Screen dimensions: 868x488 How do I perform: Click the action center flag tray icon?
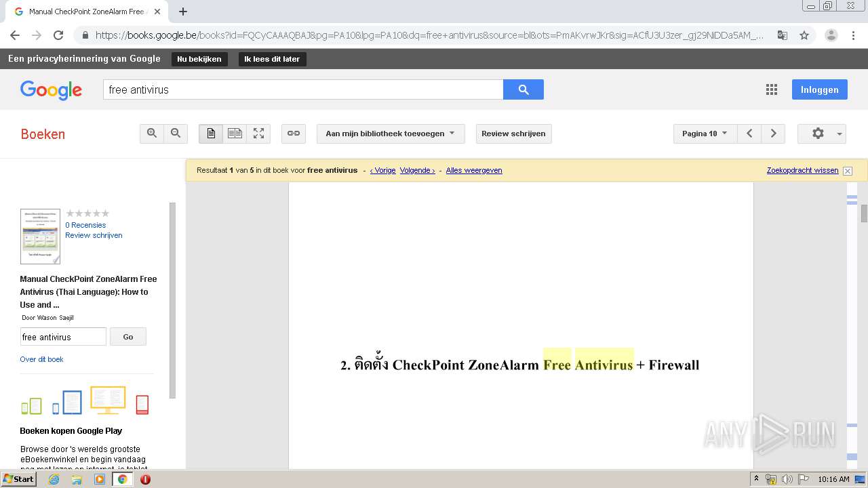(x=804, y=479)
